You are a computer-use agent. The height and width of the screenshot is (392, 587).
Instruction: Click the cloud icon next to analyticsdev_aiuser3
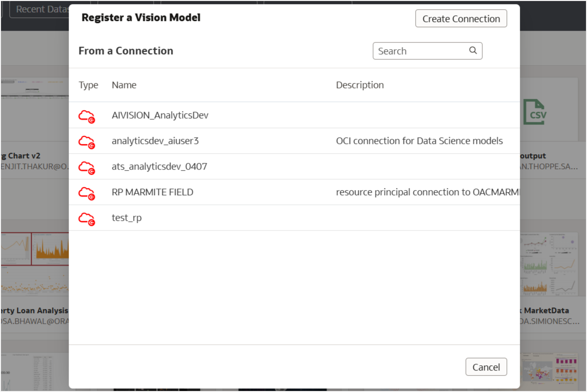[x=88, y=141]
